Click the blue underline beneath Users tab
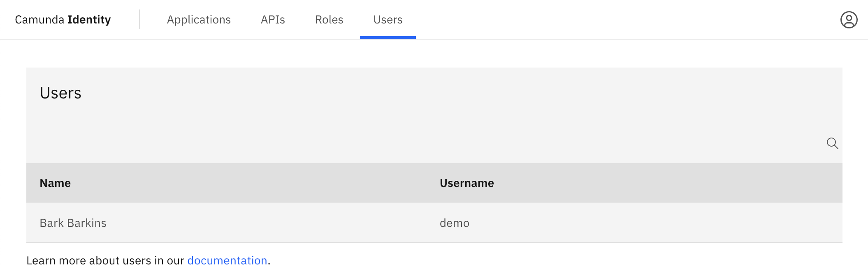This screenshot has width=868, height=271. click(x=388, y=37)
